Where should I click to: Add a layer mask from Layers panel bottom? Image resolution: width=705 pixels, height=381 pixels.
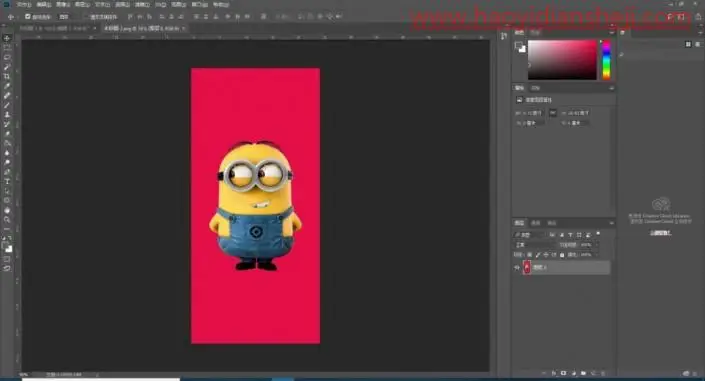(563, 373)
